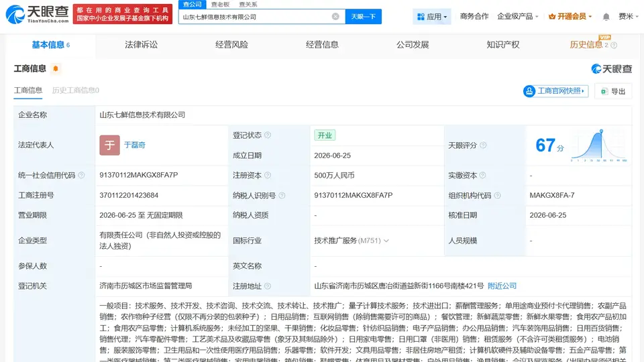Select the 查公司 search tab
The height and width of the screenshot is (362, 644).
[193, 5]
